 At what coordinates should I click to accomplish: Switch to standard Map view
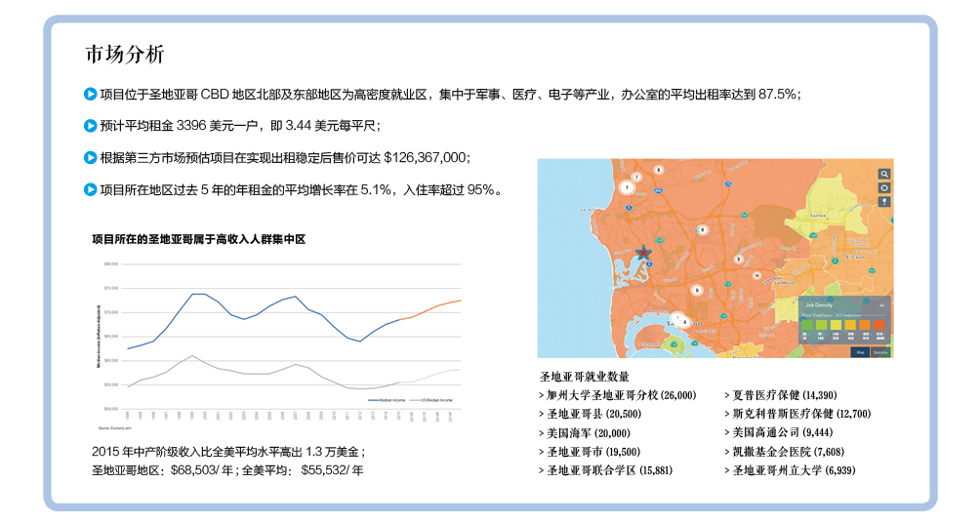pyautogui.click(x=860, y=351)
